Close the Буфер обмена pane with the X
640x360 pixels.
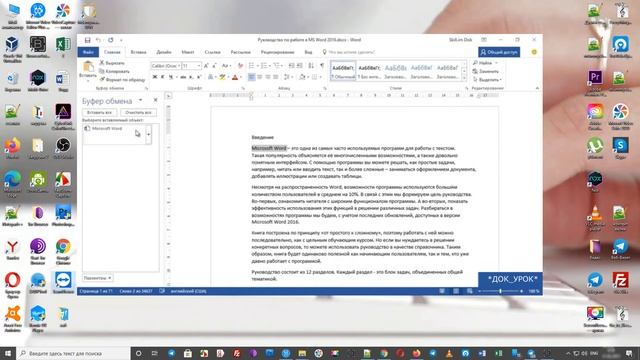(155, 100)
